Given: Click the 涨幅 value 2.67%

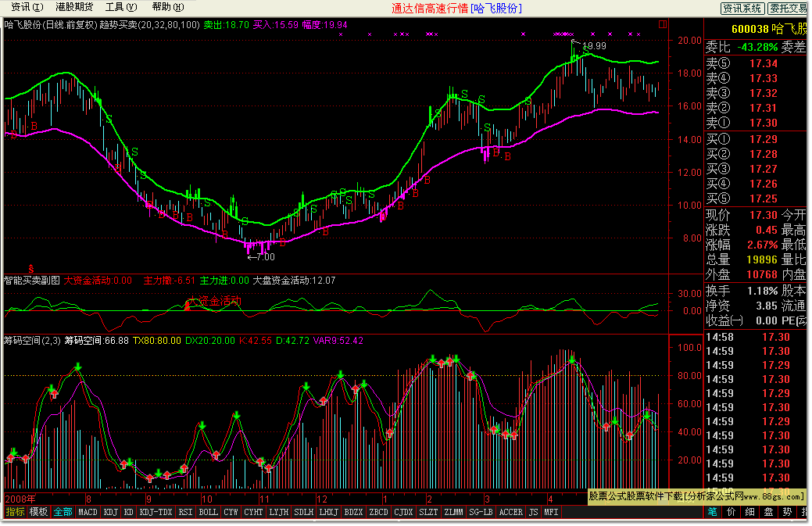Looking at the screenshot, I should click(x=762, y=245).
